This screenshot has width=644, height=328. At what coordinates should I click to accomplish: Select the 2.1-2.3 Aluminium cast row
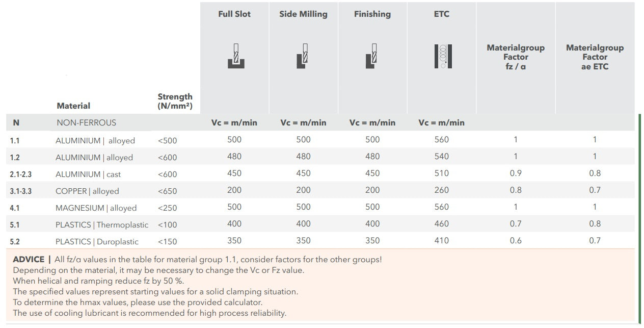click(x=322, y=173)
